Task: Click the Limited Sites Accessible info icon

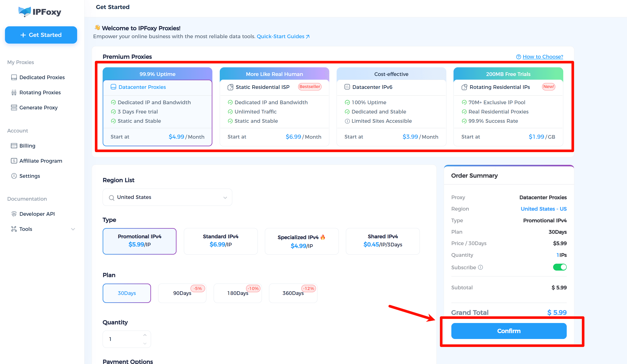Action: 347,121
